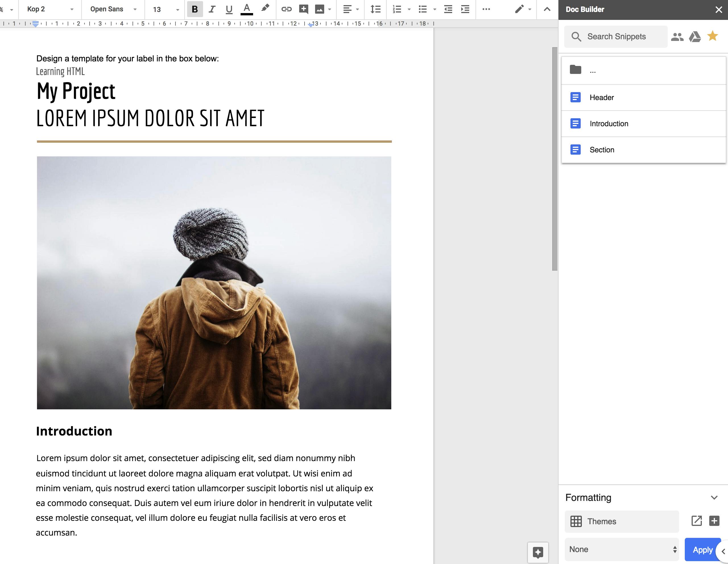Open the Google Drive snippets icon

[x=695, y=37]
